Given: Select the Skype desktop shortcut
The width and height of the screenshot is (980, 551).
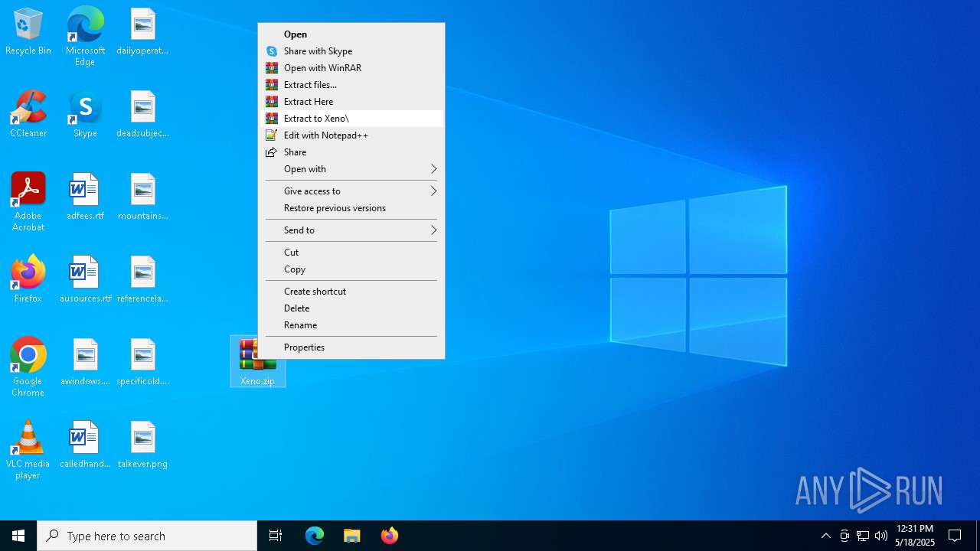Looking at the screenshot, I should (85, 115).
